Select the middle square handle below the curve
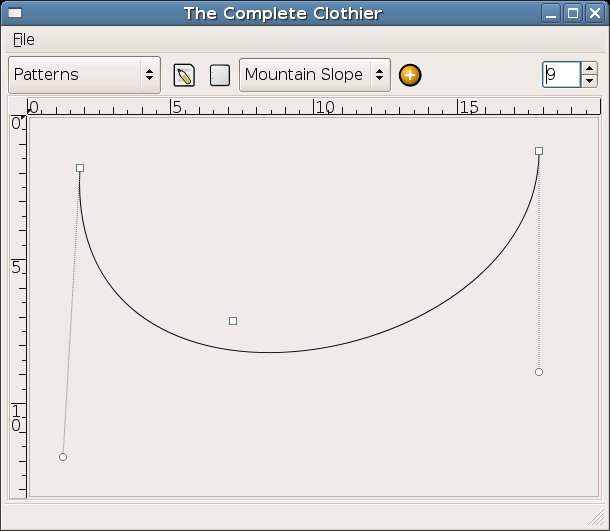Viewport: 610px width, 531px height. (233, 321)
